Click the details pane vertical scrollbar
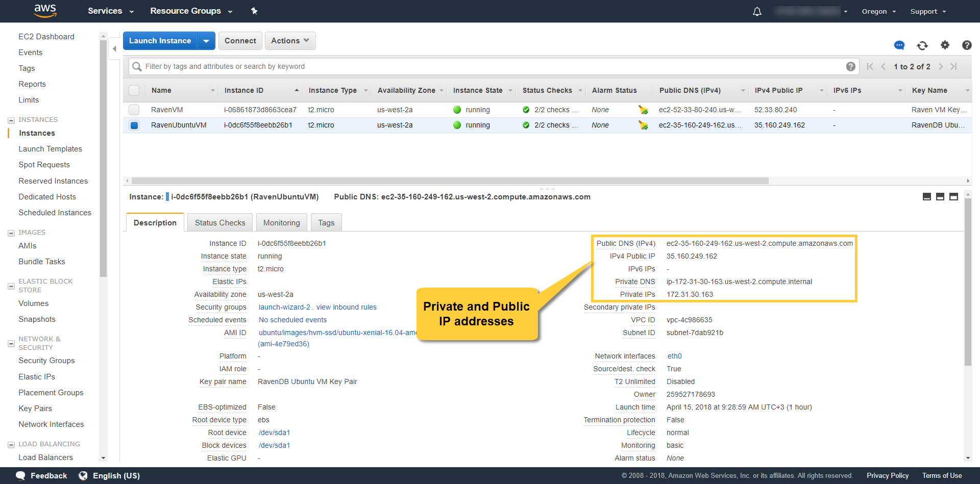The height and width of the screenshot is (484, 980). (x=968, y=282)
